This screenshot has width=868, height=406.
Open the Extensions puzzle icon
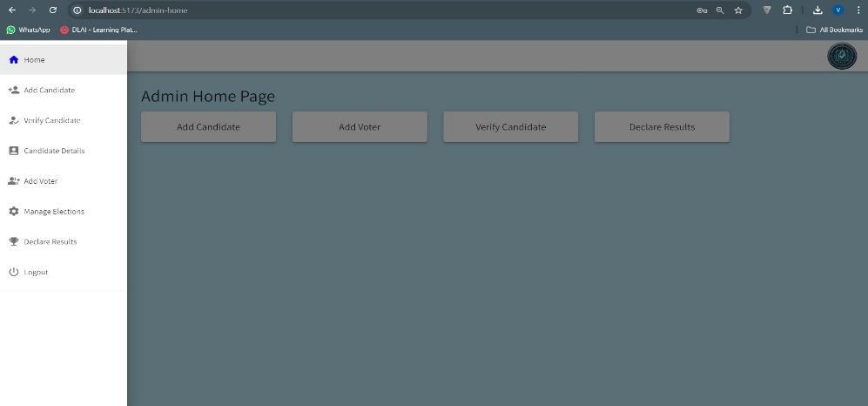click(787, 10)
